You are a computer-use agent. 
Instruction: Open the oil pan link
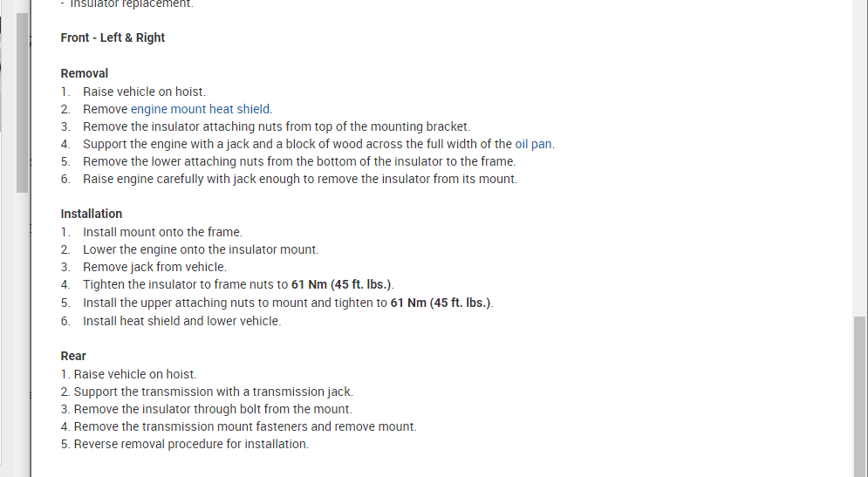click(533, 144)
